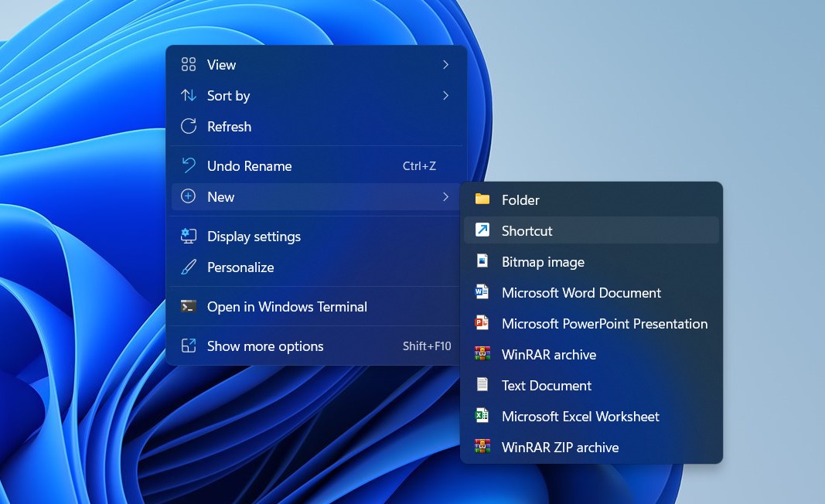825x504 pixels.
Task: Click the Windows Terminal icon
Action: [x=188, y=306]
